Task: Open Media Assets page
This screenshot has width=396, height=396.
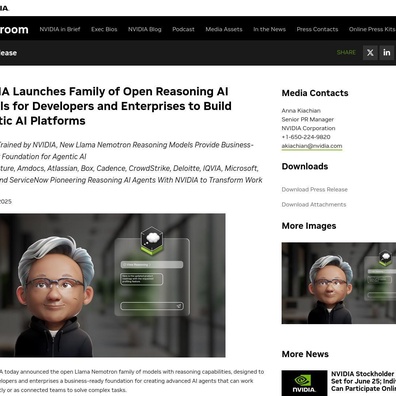Action: [x=224, y=29]
